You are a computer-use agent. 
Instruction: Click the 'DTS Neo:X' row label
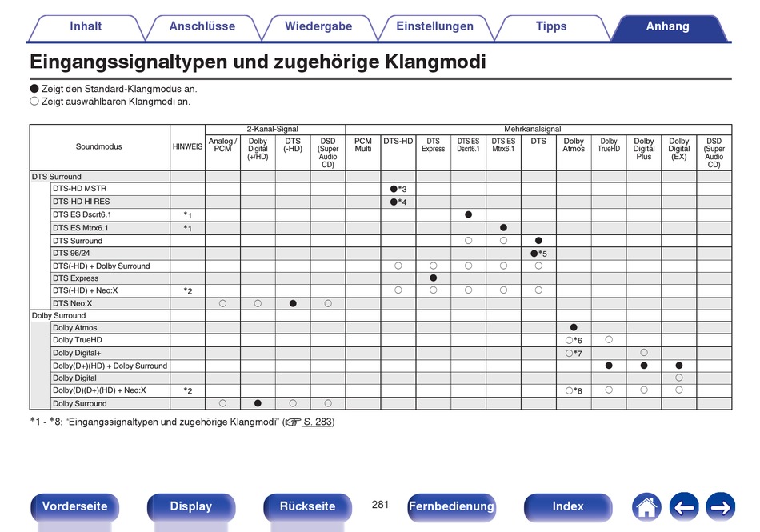(72, 303)
